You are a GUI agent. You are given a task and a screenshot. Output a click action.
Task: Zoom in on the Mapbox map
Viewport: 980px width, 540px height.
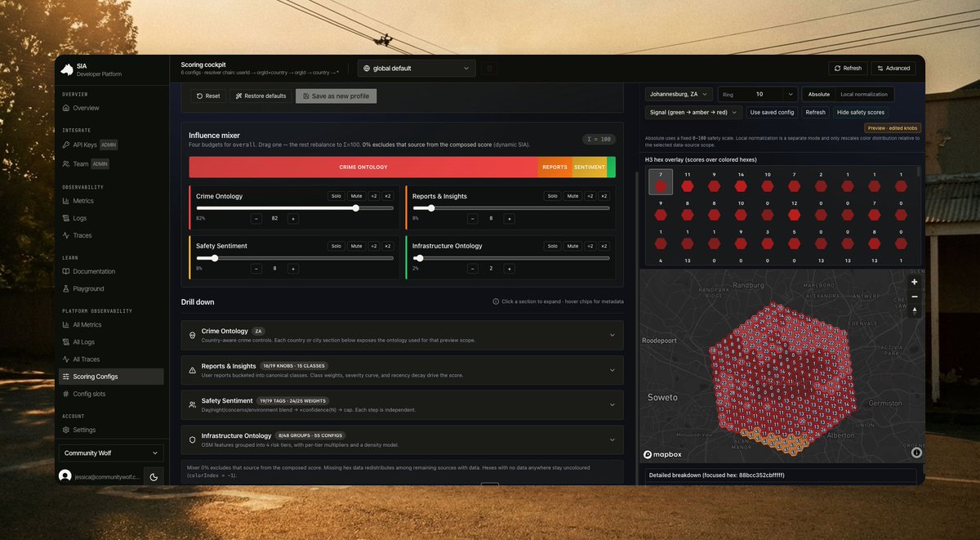(x=915, y=282)
